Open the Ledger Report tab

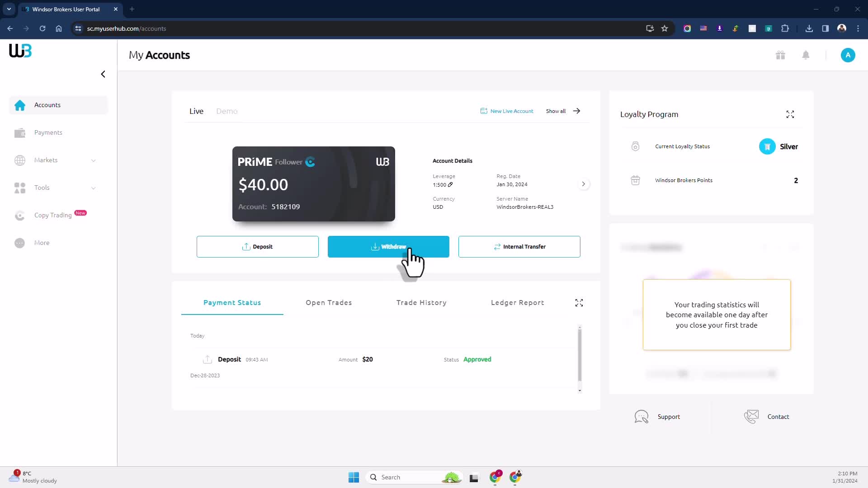point(517,303)
